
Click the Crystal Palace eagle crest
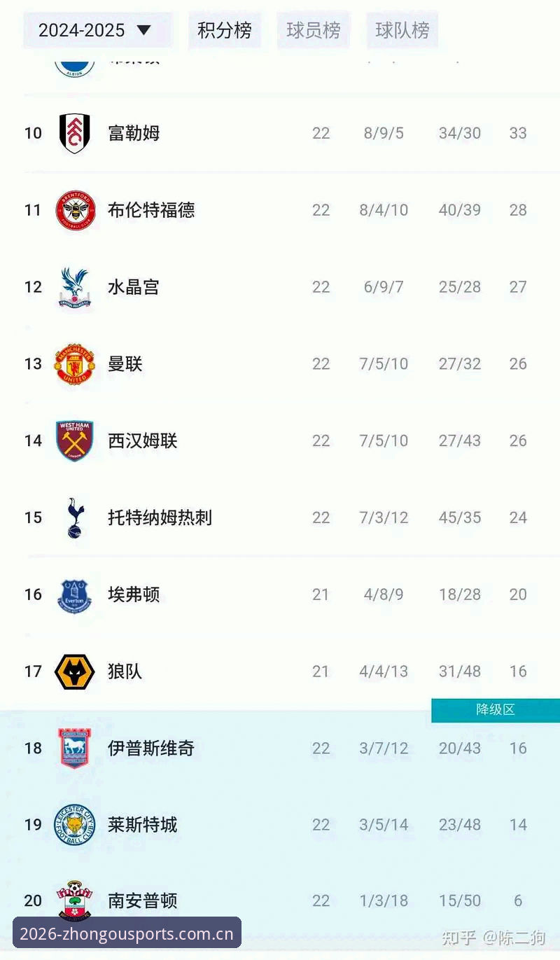click(74, 287)
